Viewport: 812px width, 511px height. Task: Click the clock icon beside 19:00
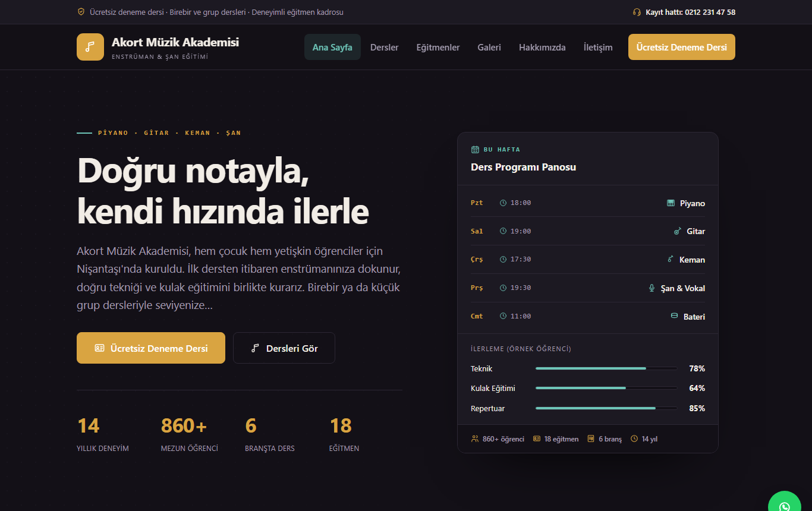pyautogui.click(x=503, y=231)
